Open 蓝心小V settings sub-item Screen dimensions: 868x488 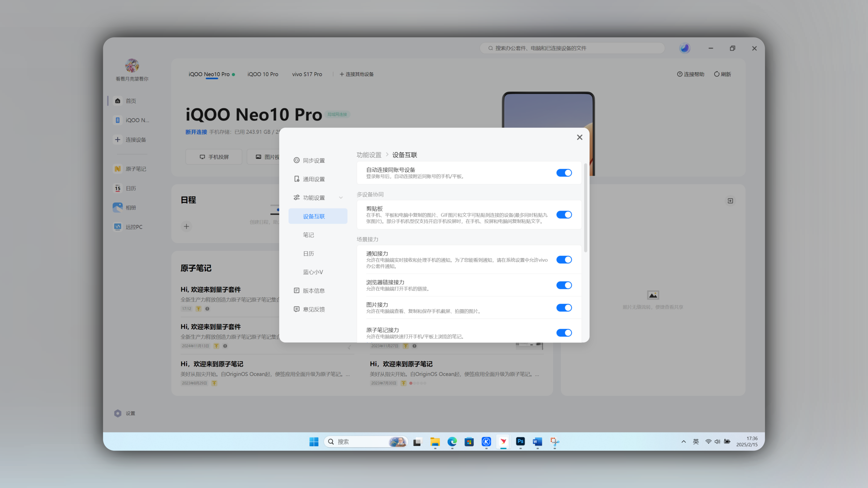[313, 272]
